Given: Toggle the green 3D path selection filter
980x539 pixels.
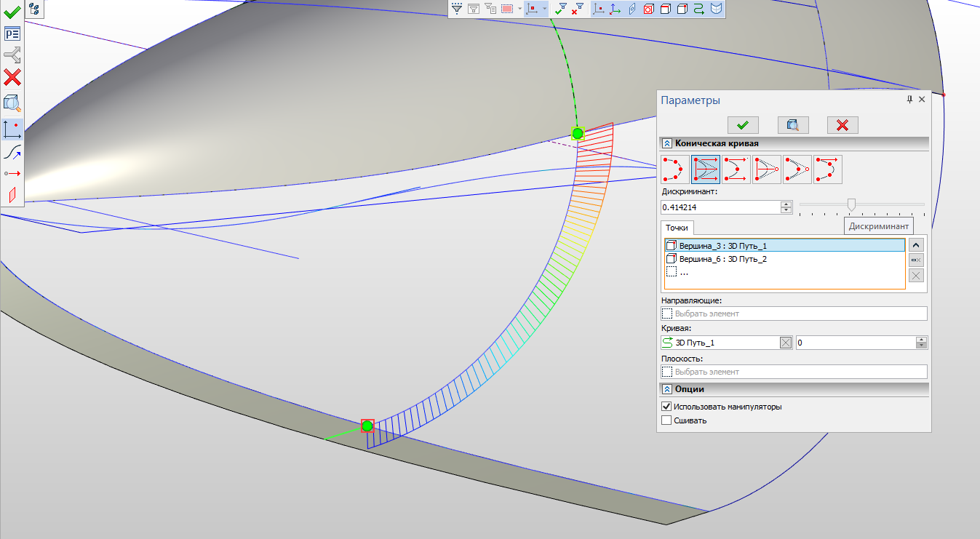Looking at the screenshot, I should click(699, 9).
